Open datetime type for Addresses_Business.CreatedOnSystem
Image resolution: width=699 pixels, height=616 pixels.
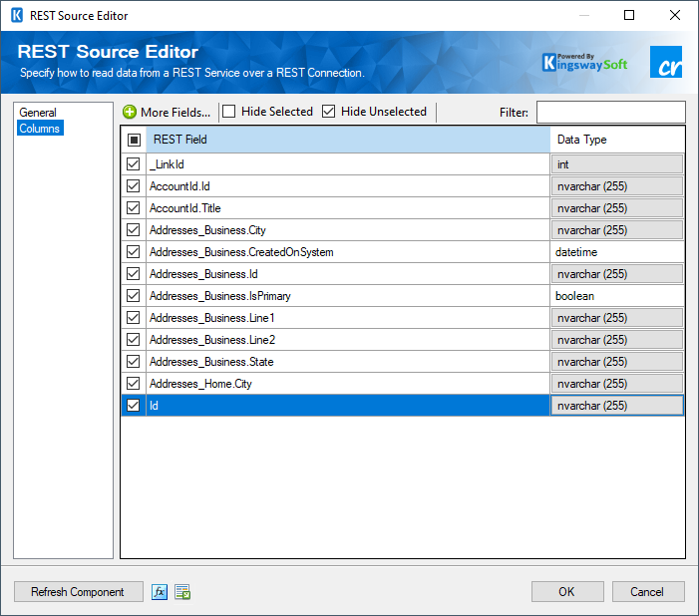click(x=617, y=252)
